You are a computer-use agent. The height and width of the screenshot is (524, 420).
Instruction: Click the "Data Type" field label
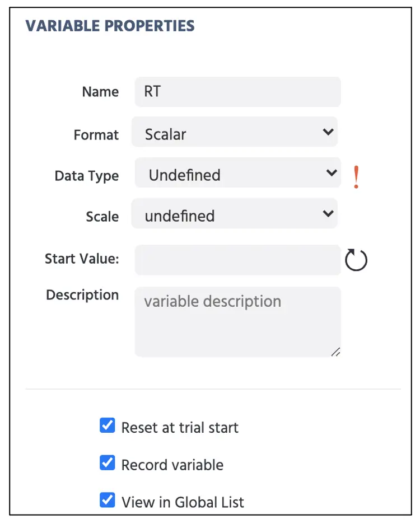pos(87,176)
